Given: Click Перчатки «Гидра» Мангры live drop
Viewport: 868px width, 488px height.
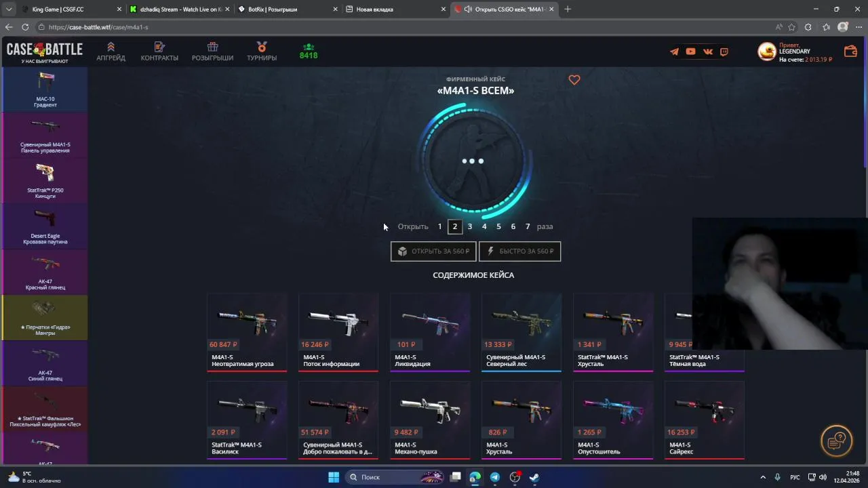Looking at the screenshot, I should point(45,317).
